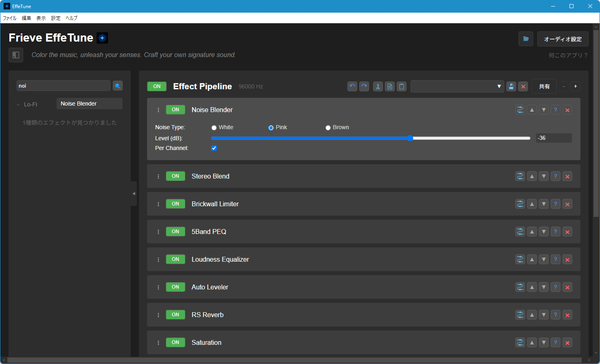
Task: Open the ヘルプ menu
Action: pos(72,18)
